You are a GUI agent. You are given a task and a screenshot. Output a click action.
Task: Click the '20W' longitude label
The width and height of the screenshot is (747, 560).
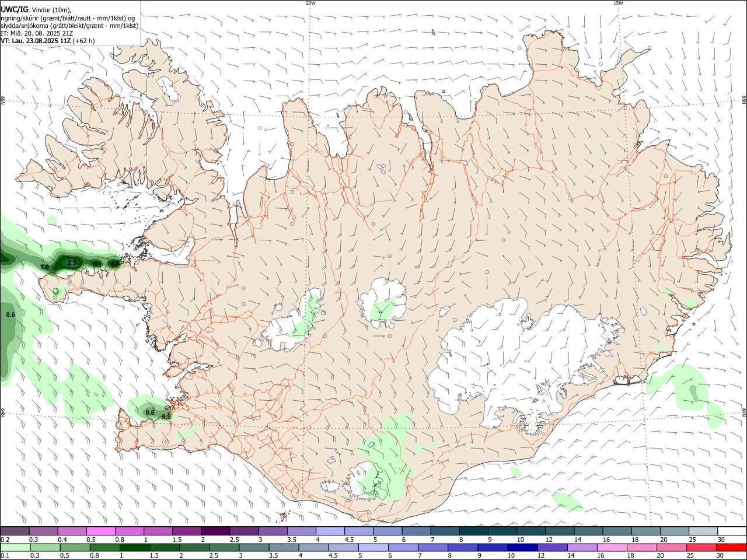(x=310, y=3)
